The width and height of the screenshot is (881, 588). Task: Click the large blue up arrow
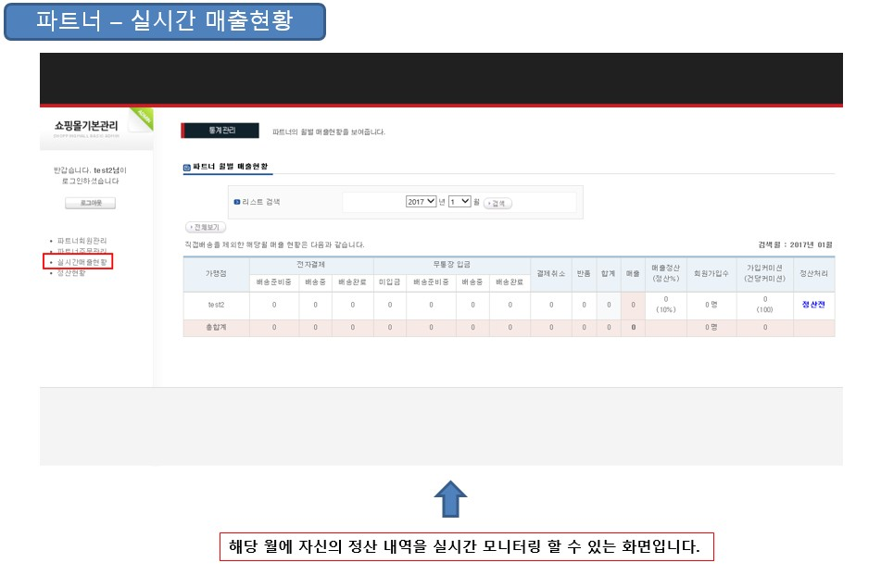tap(450, 500)
